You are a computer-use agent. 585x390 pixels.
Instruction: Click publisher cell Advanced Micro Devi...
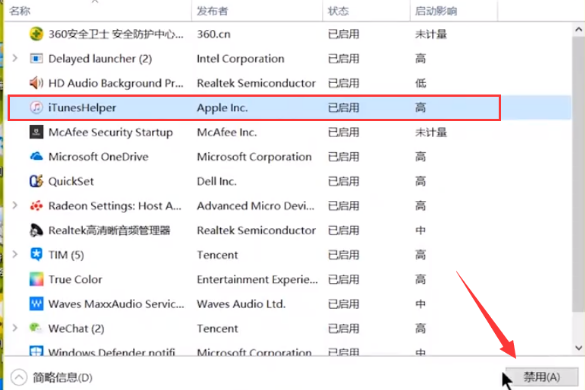point(256,206)
